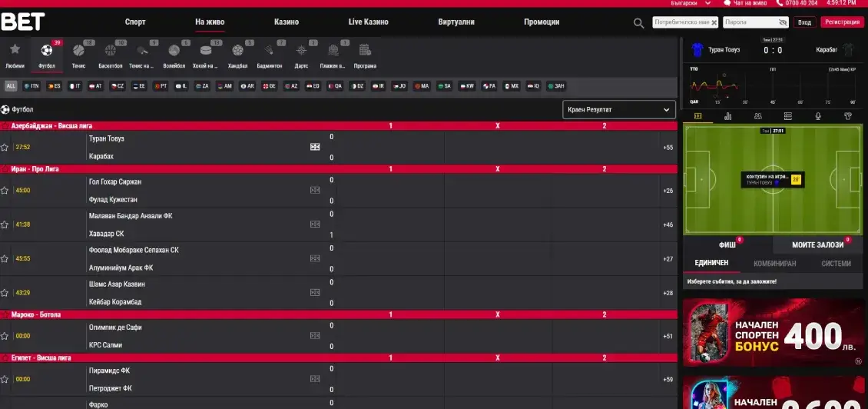Viewport: 868px width, 409px height.
Task: Favorite the Малаван Бандар Анзали match star
Action: tap(5, 224)
